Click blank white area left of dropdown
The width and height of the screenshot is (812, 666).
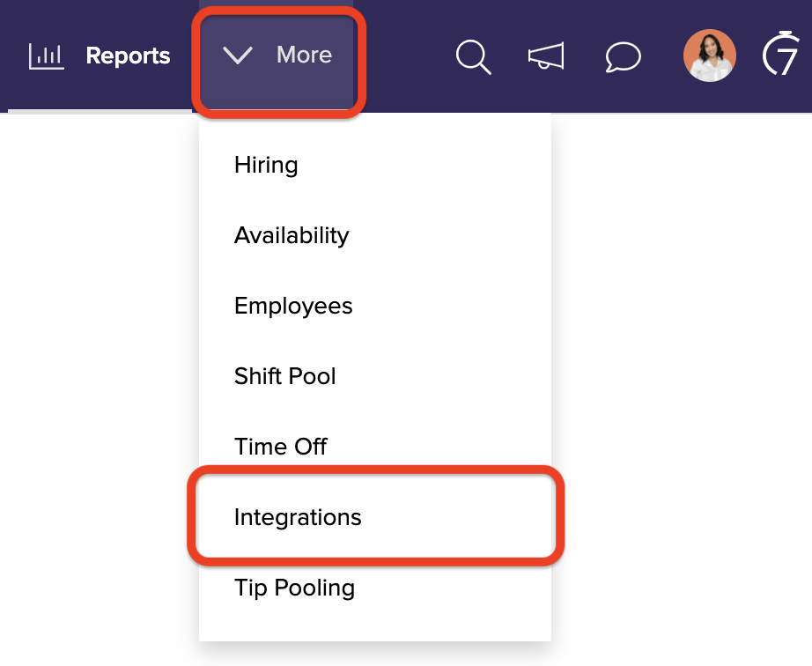click(x=97, y=352)
